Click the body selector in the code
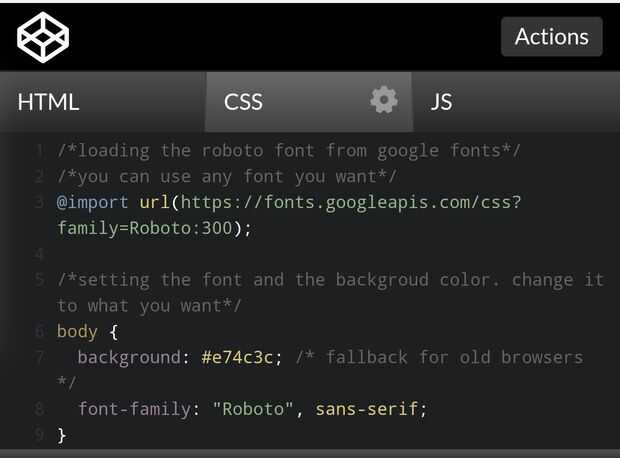The image size is (620, 458). click(x=77, y=331)
